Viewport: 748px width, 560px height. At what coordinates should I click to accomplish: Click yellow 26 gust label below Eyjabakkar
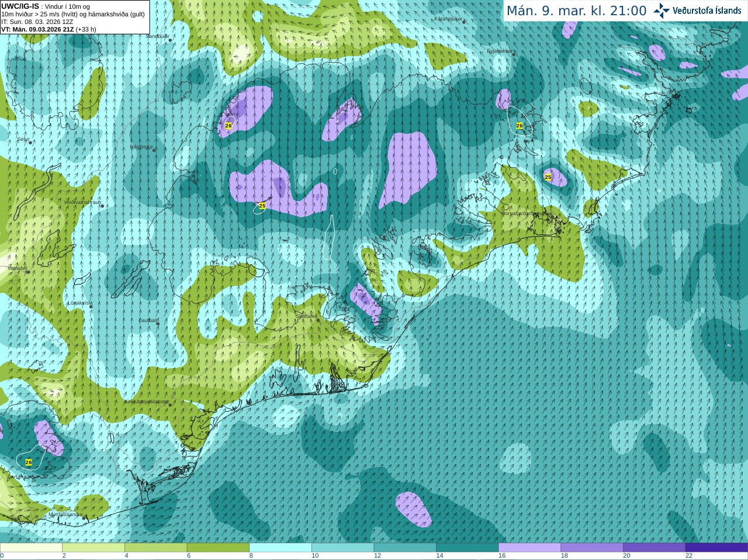point(520,126)
